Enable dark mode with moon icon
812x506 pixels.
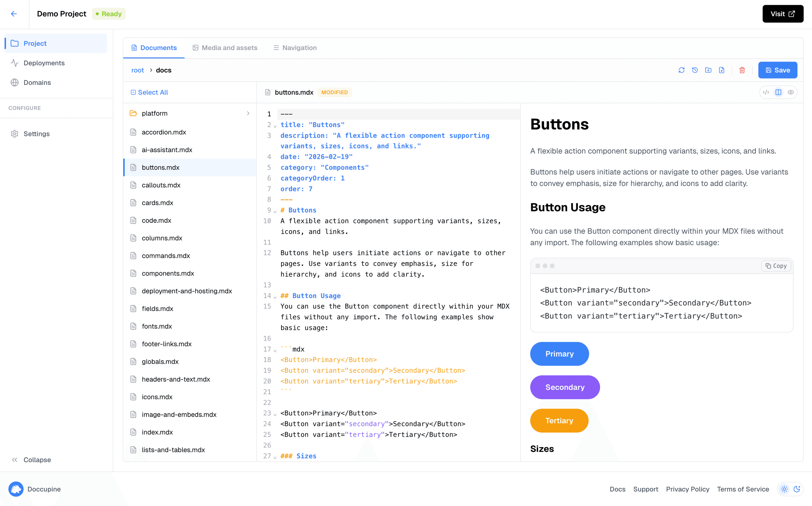(798, 489)
